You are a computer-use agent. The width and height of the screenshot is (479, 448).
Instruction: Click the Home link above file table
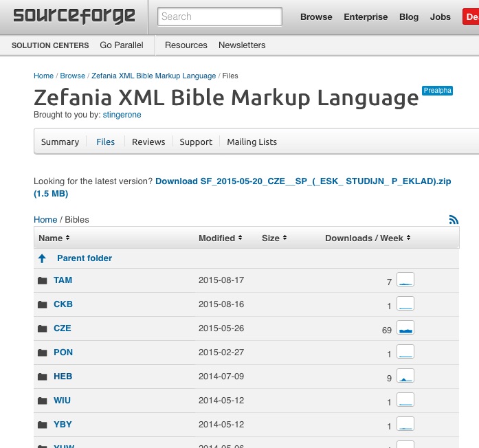click(x=45, y=220)
